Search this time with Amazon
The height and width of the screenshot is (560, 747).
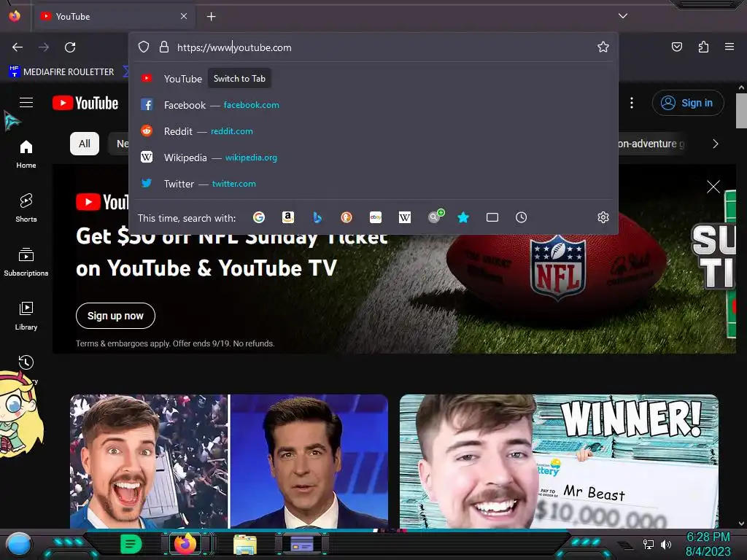pos(287,217)
